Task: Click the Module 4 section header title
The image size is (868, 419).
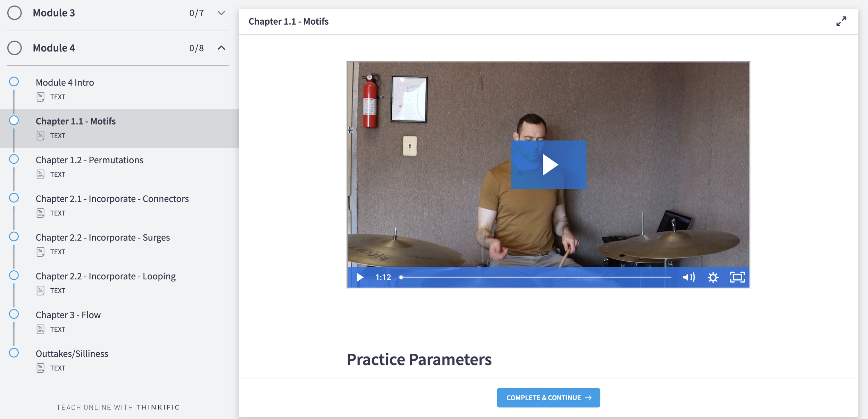Action: [x=54, y=48]
